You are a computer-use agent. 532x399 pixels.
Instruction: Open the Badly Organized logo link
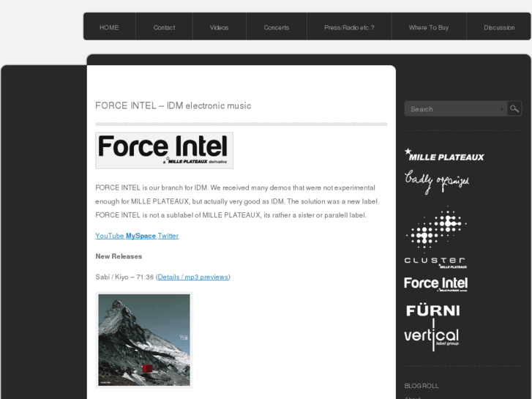tap(437, 182)
